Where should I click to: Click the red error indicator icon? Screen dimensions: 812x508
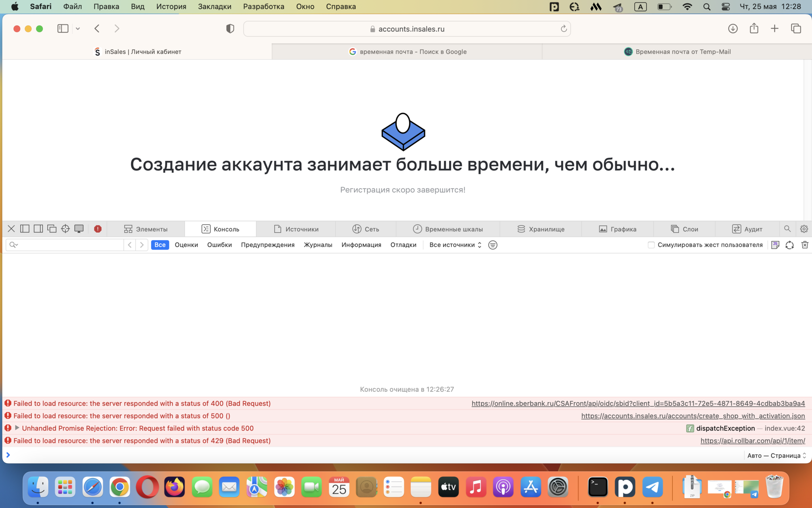(x=98, y=229)
